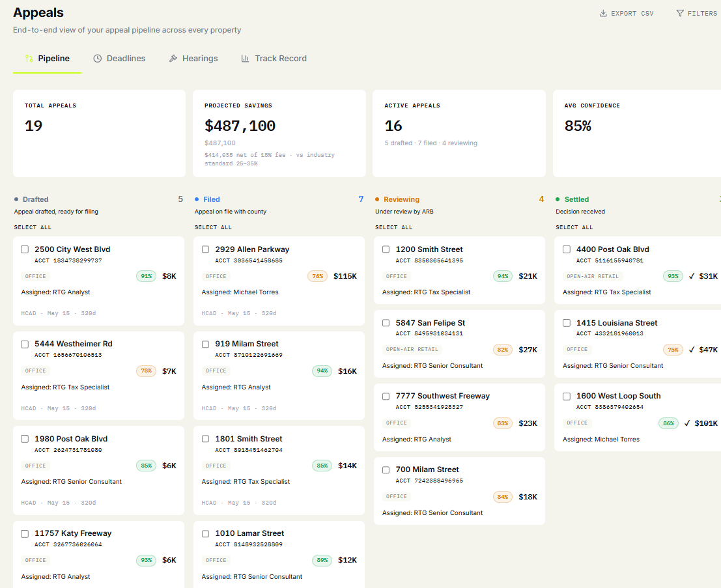721x588 pixels.
Task: Click 'Assigned: Michael Torres' on 2929 Allen Parkway
Action: 240,292
